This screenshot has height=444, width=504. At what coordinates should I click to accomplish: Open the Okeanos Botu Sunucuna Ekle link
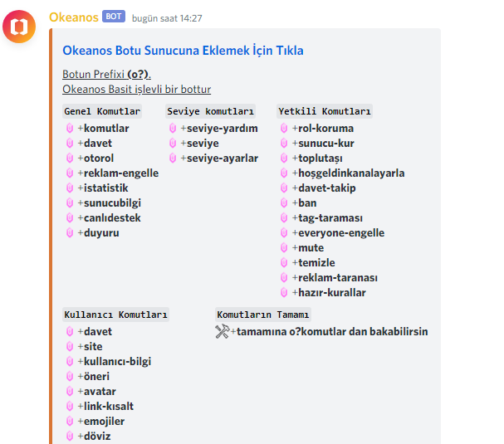click(x=183, y=51)
